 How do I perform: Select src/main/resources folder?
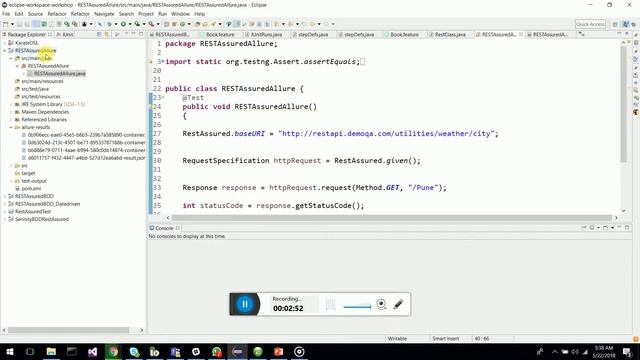pyautogui.click(x=42, y=81)
